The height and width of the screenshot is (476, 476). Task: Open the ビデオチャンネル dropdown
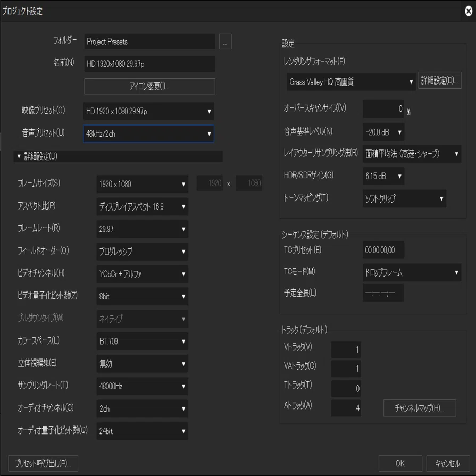coord(143,274)
